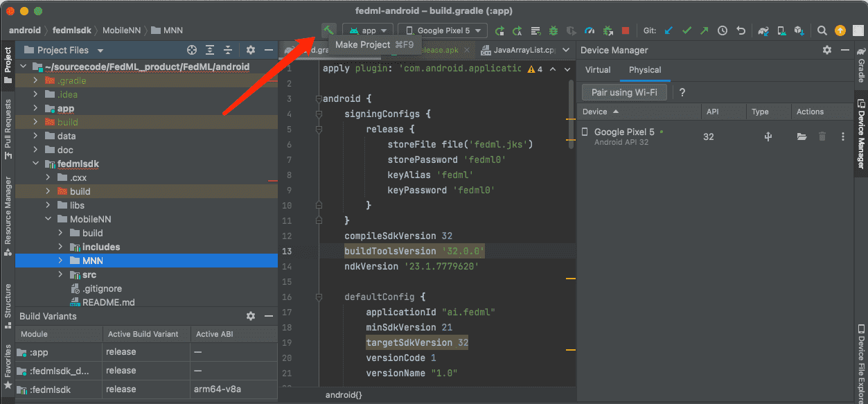Click the three-dot actions menu for Pixel 5

click(x=843, y=137)
